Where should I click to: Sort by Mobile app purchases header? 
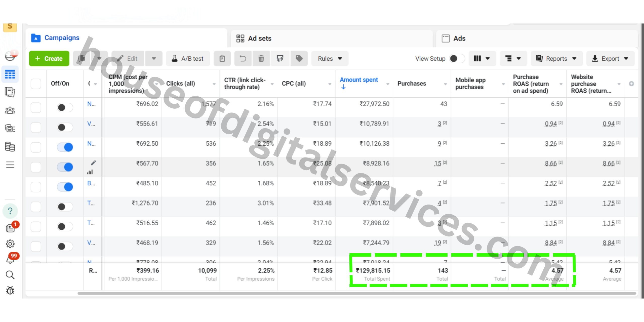coord(470,84)
